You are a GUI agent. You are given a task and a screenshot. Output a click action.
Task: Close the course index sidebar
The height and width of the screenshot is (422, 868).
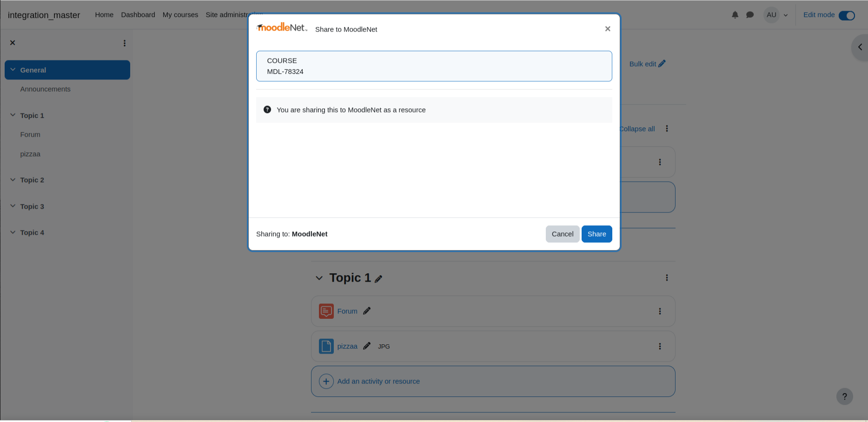coord(13,43)
